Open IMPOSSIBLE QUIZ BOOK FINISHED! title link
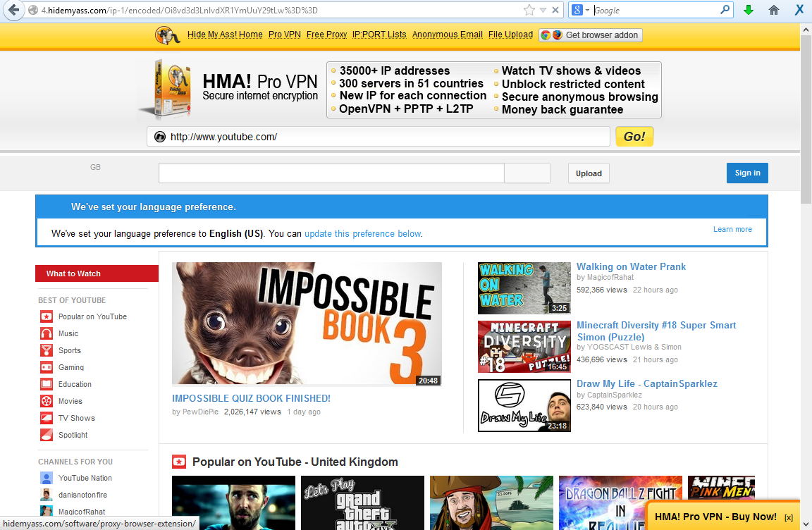The width and height of the screenshot is (812, 530). pos(251,398)
